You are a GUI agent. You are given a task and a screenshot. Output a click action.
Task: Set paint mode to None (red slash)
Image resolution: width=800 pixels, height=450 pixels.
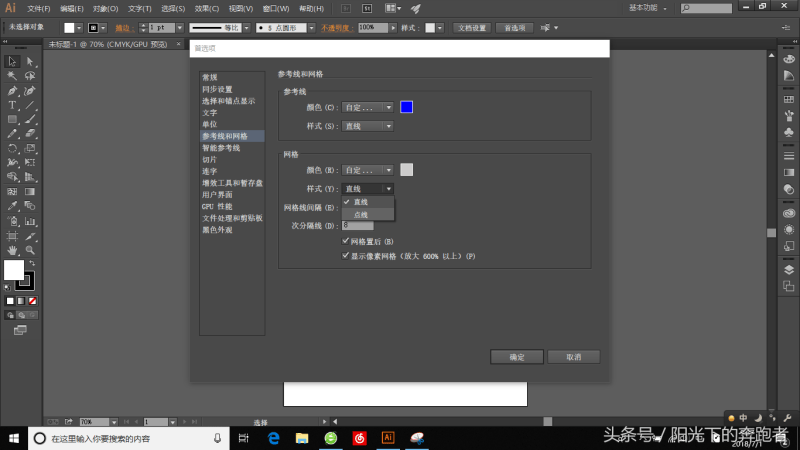tap(33, 301)
